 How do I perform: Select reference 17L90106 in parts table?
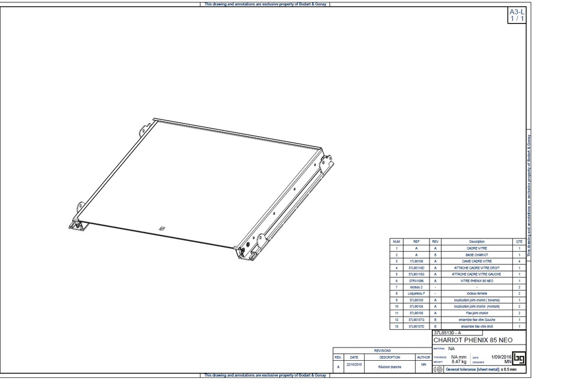[416, 261]
